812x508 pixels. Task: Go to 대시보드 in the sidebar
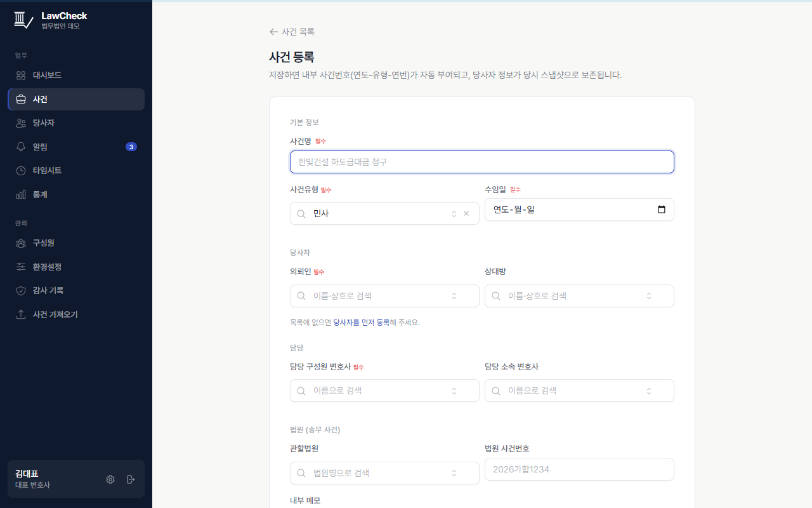coord(76,75)
